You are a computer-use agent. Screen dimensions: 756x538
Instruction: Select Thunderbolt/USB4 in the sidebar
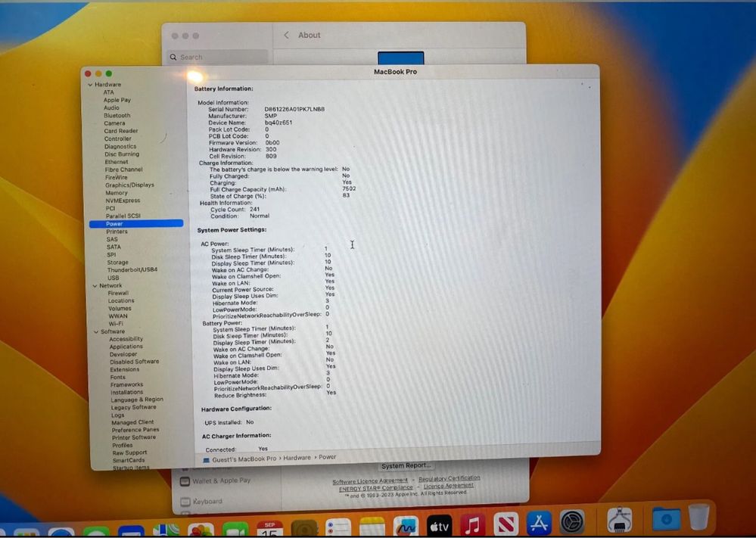tap(132, 270)
